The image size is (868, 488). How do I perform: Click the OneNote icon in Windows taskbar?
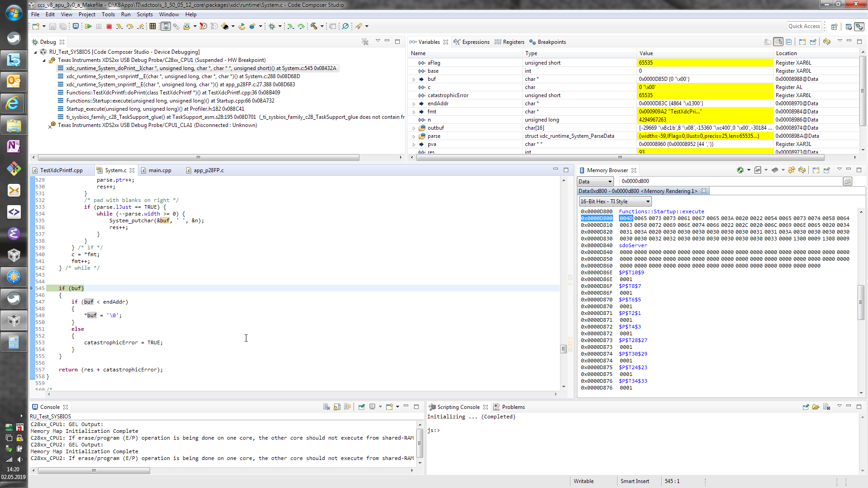tap(14, 146)
